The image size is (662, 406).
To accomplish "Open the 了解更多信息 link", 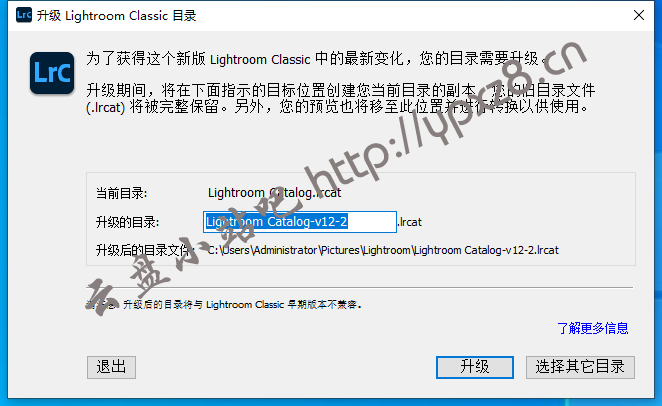I will point(593,328).
